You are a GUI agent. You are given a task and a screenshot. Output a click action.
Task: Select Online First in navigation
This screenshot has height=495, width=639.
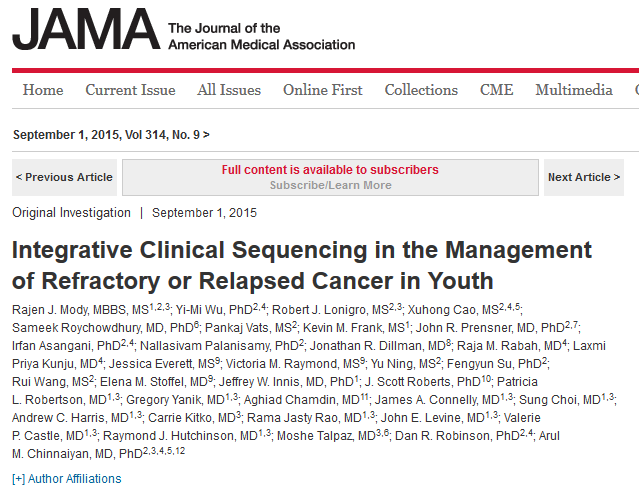pos(323,90)
